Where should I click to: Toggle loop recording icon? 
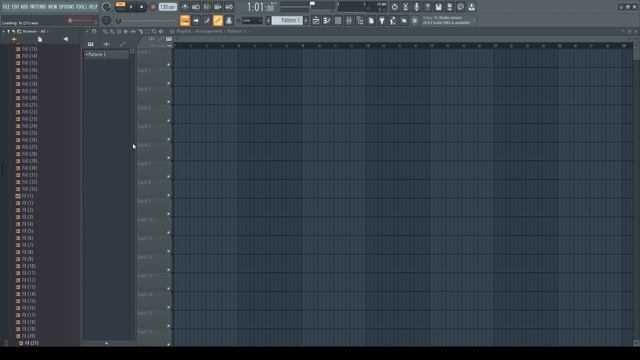(x=229, y=7)
